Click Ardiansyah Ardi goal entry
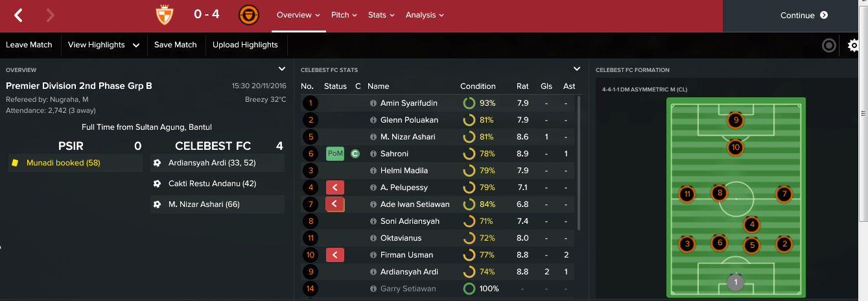 pos(217,163)
